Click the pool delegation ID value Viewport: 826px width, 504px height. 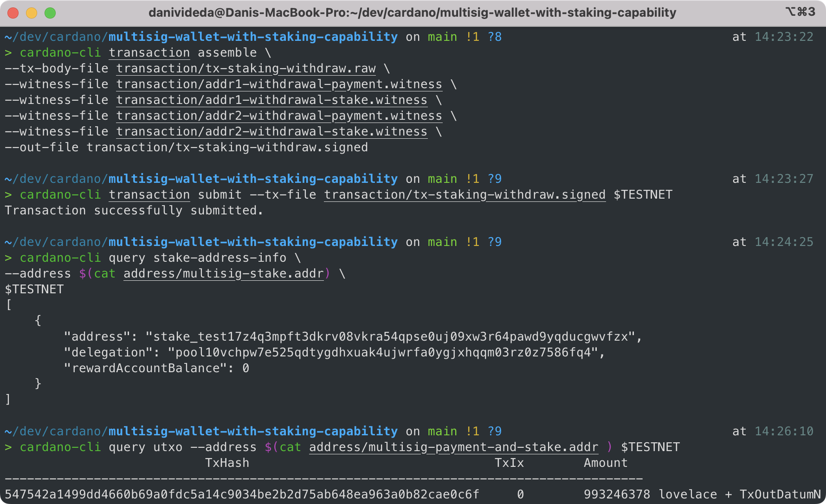[x=383, y=353]
